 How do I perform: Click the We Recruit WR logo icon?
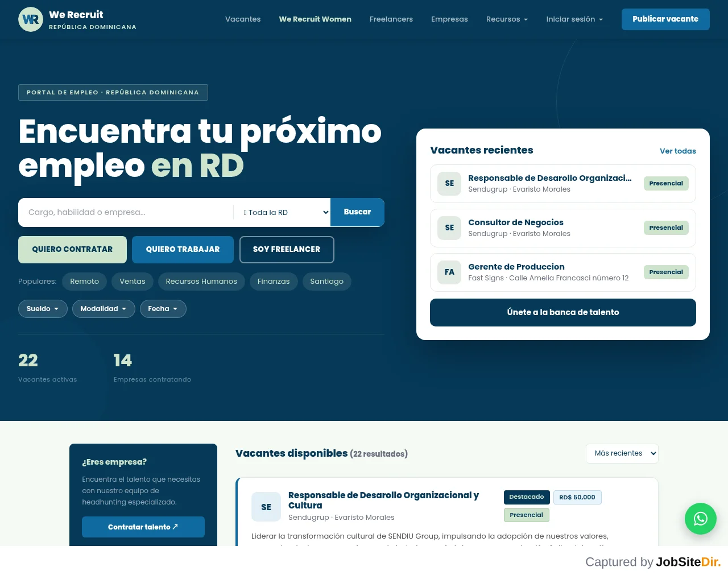click(31, 19)
